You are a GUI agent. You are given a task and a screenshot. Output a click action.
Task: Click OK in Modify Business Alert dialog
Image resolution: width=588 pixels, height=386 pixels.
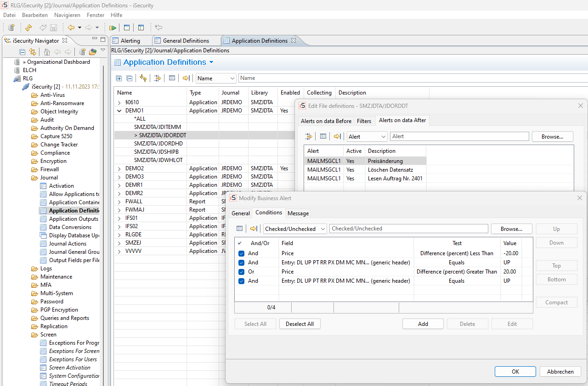point(515,372)
